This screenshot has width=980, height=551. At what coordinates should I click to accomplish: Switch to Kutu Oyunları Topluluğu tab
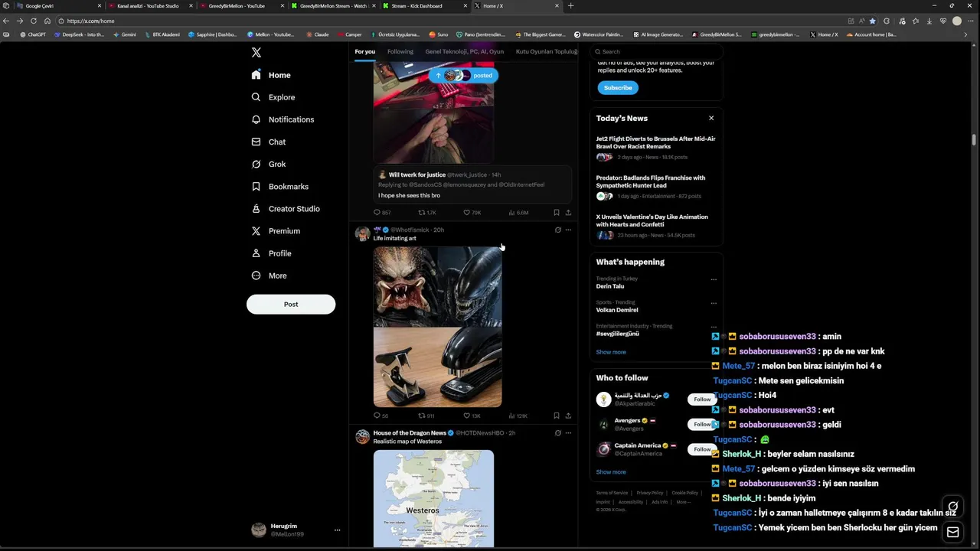tap(546, 51)
